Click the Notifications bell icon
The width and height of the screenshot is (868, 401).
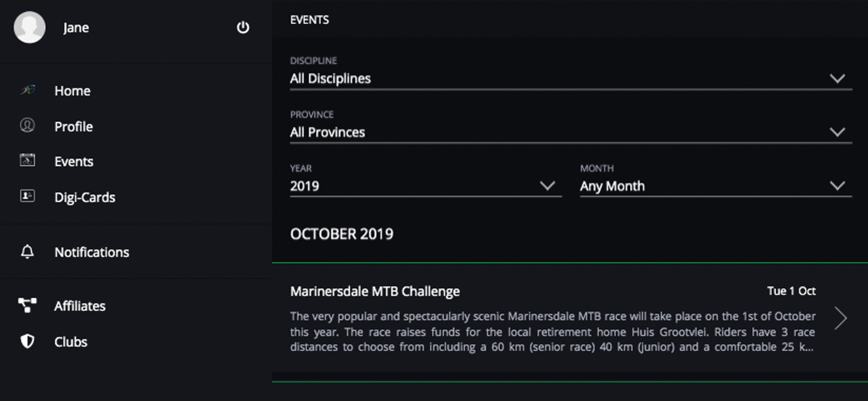coord(27,252)
